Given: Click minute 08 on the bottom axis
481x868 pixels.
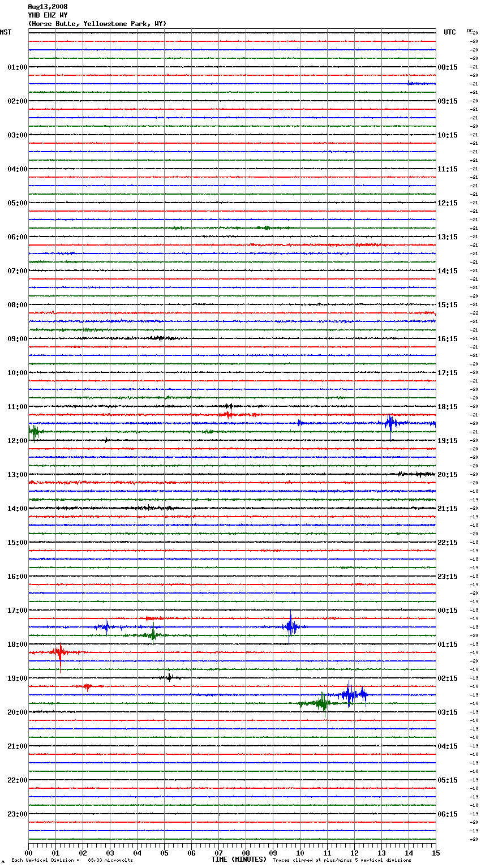Looking at the screenshot, I should pos(246,853).
